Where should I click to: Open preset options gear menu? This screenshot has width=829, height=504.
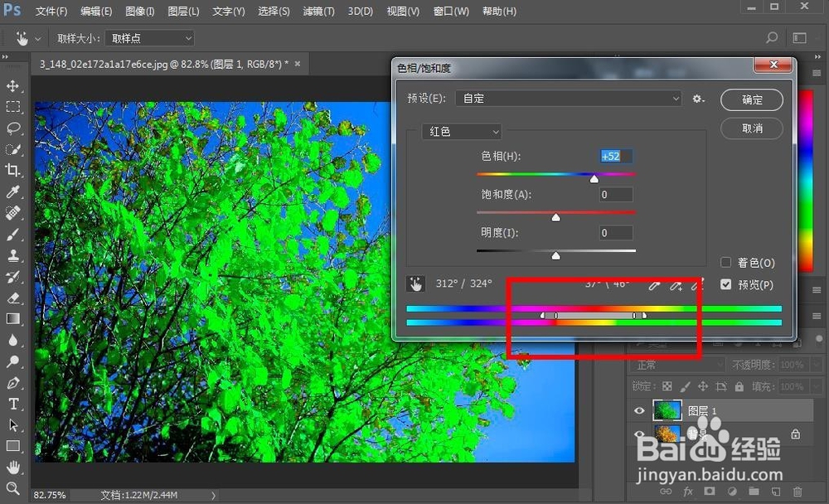pos(698,99)
